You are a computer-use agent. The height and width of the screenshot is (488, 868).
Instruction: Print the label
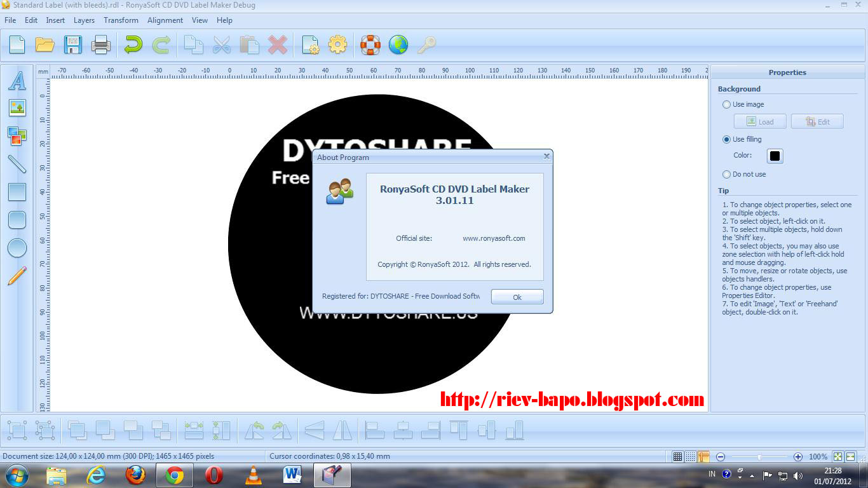point(101,44)
